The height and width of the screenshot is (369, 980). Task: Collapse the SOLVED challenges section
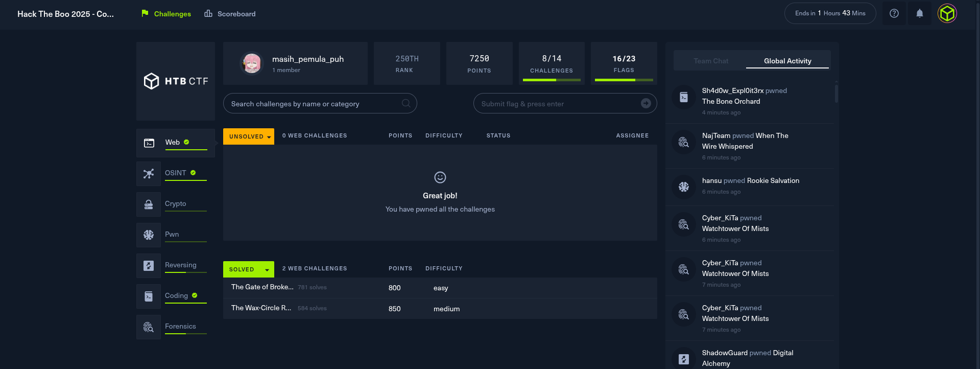[249, 269]
